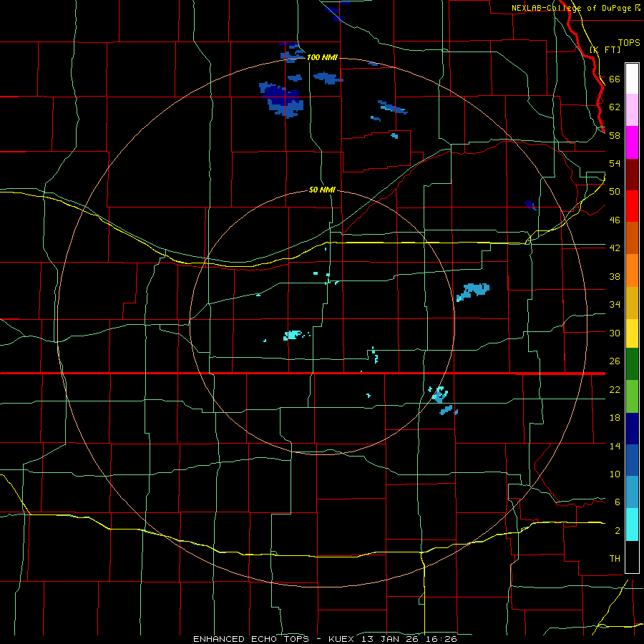Click the "13 JAN 26" date in the caption
Viewport: 644px width, 644px height.
coord(389,639)
